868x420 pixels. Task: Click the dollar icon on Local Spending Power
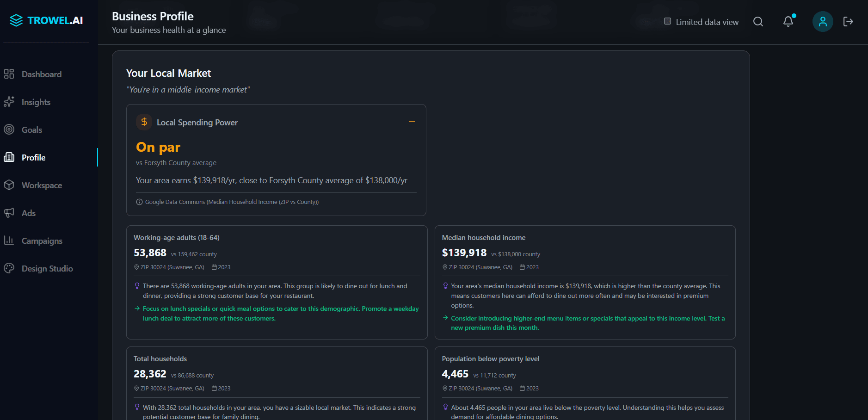click(144, 122)
